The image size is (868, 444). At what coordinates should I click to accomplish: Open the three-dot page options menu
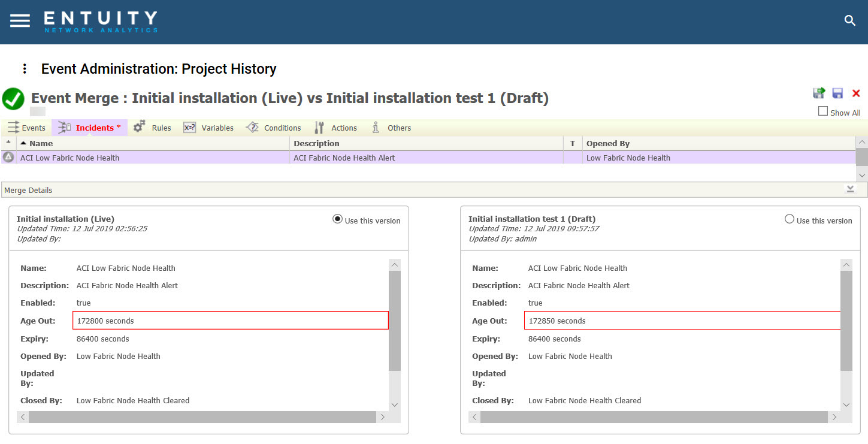coord(25,69)
